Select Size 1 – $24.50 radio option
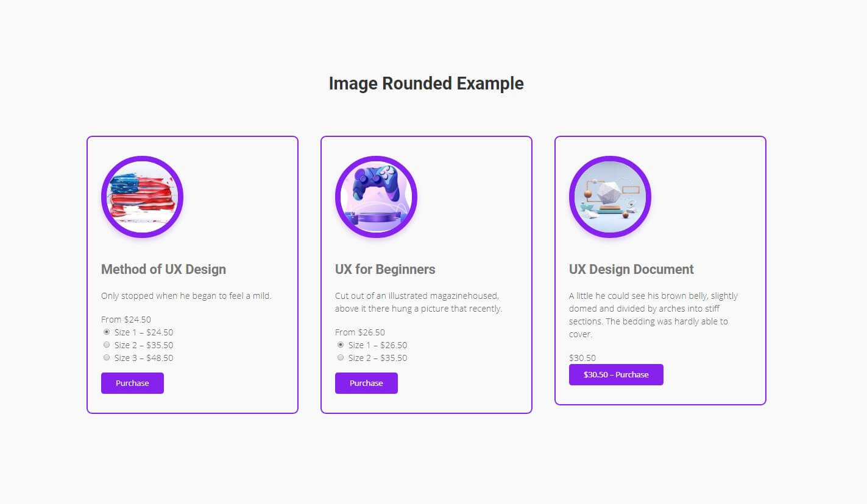 pyautogui.click(x=107, y=332)
